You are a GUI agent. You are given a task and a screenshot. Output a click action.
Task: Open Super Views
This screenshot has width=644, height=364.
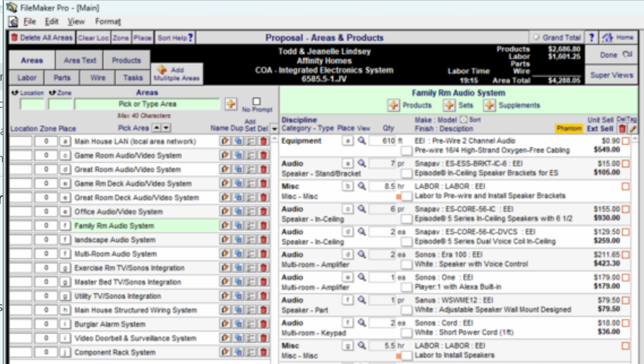tap(611, 75)
